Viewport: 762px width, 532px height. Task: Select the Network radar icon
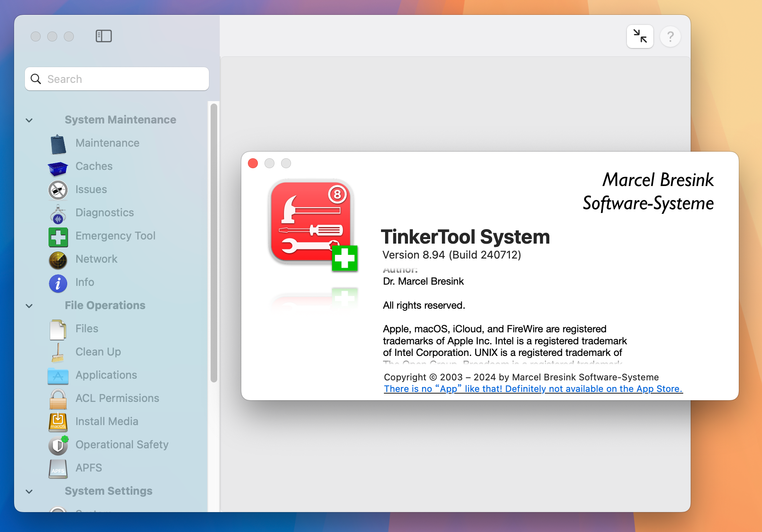click(58, 260)
